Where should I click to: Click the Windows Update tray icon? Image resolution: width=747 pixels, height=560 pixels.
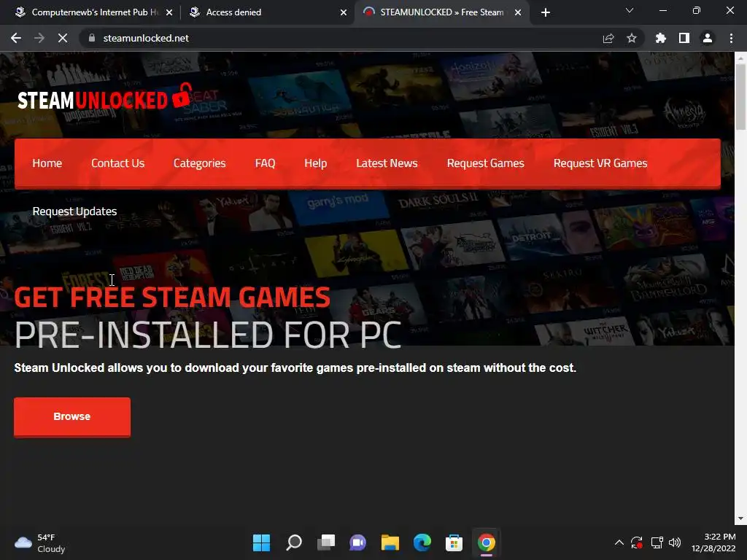637,542
